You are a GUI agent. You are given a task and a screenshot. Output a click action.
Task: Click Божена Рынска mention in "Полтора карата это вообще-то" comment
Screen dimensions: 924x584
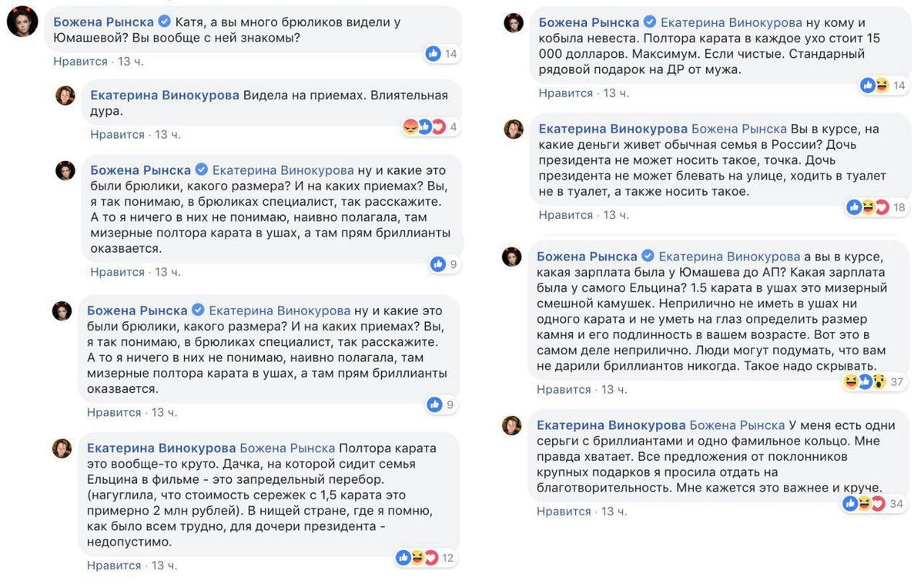287,448
